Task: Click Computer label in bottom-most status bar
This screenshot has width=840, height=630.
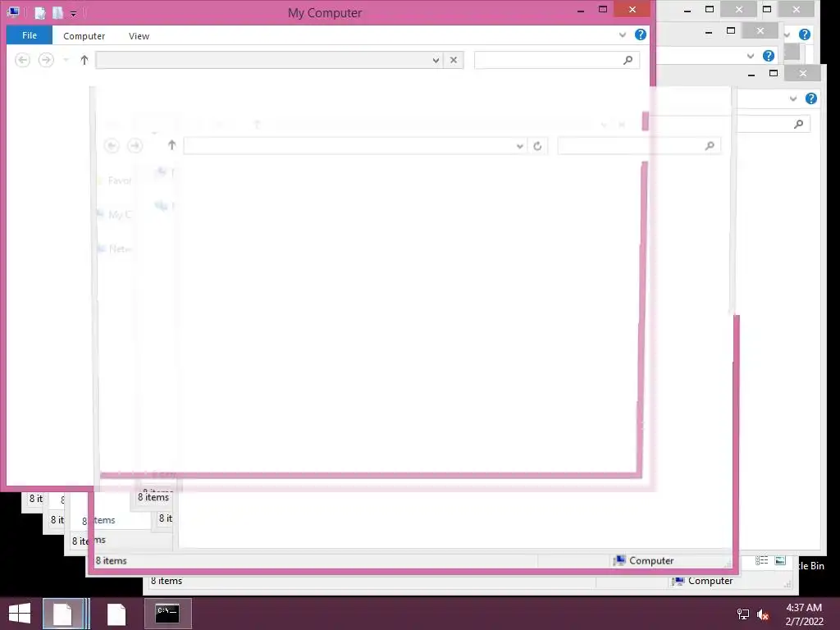Action: [x=710, y=581]
